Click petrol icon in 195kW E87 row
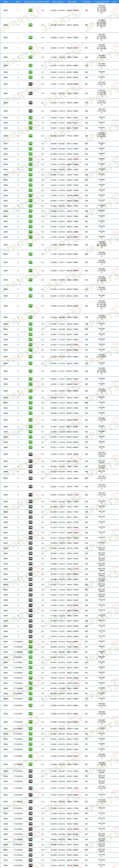The image size is (119, 868). click(31, 25)
